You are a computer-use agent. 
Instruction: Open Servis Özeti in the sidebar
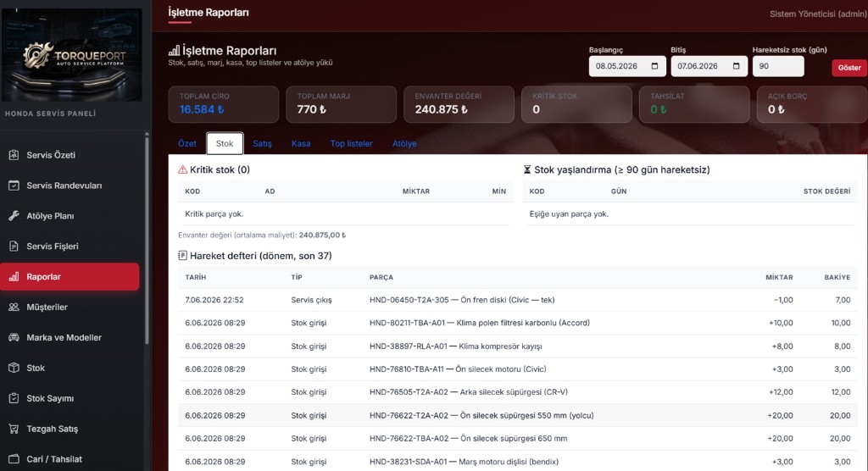pos(70,155)
